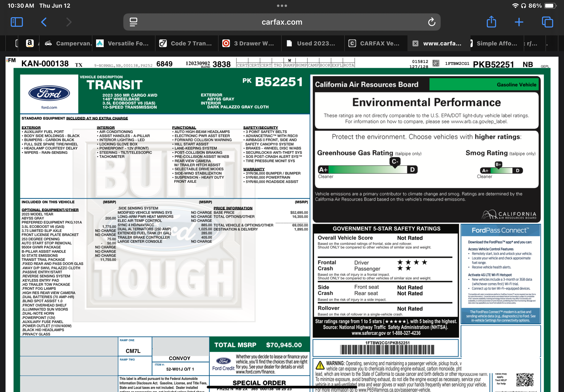Click the 3.5L ECOBOOST V6 (GAS) header line
This screenshot has width=564, height=392.
tap(129, 103)
